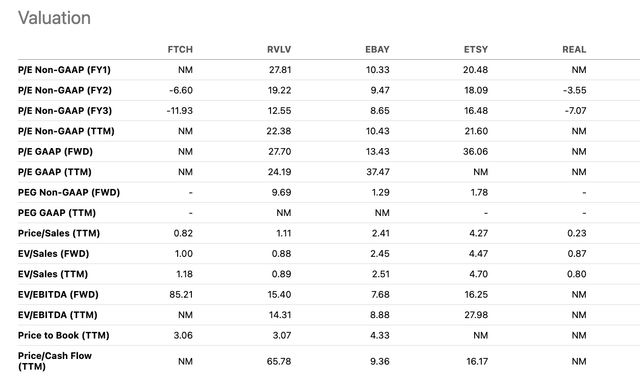Viewport: 640px width, 385px height.
Task: Click the FTCH ticker column header
Action: [180, 49]
